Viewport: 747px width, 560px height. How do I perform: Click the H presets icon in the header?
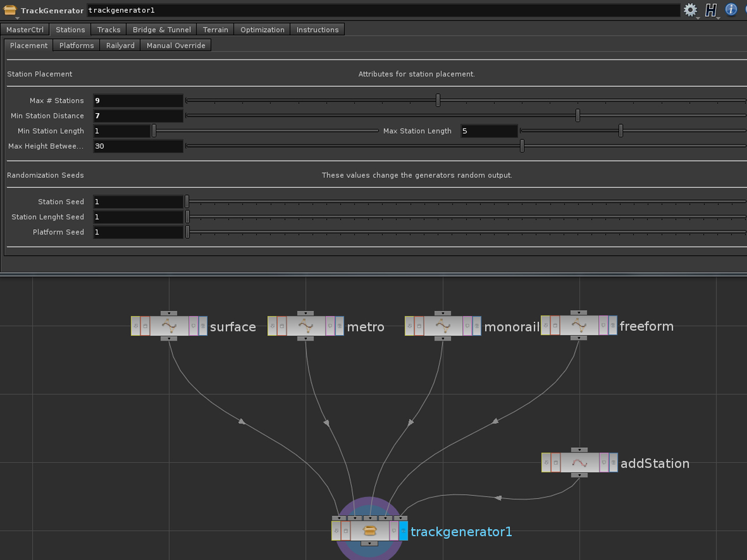[x=711, y=10]
